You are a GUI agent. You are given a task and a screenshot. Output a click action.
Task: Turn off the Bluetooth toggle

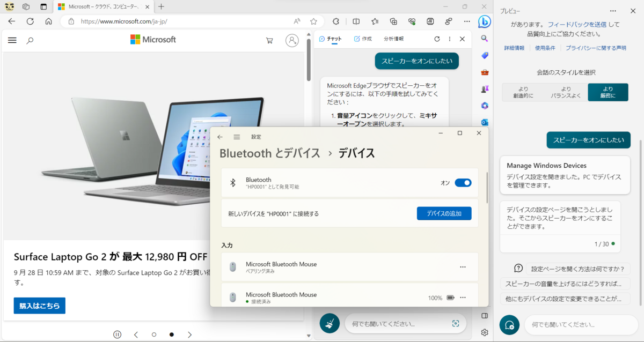pos(463,183)
